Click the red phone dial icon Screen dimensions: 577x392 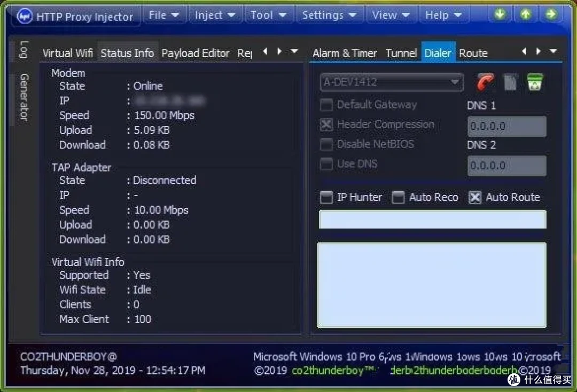coord(485,82)
